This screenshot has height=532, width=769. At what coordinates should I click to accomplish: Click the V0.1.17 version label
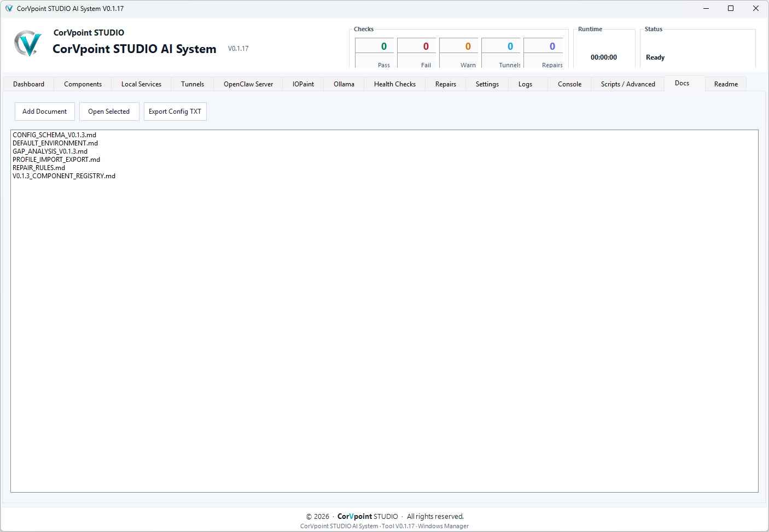coord(238,49)
